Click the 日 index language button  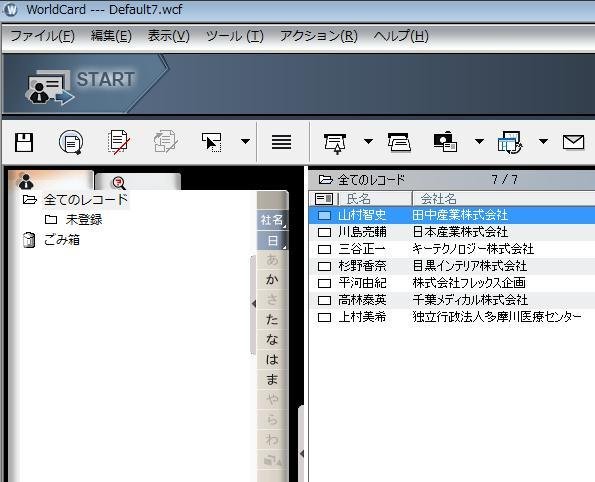(x=272, y=240)
